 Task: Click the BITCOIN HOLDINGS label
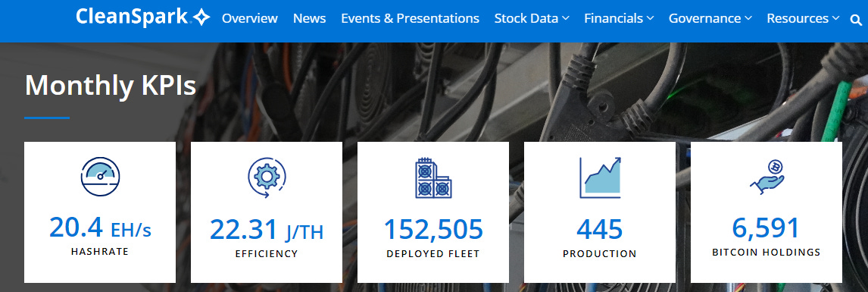[767, 252]
